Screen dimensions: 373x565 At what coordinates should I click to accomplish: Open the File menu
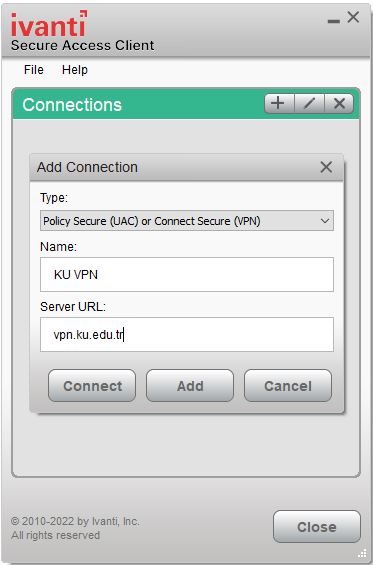coord(34,70)
